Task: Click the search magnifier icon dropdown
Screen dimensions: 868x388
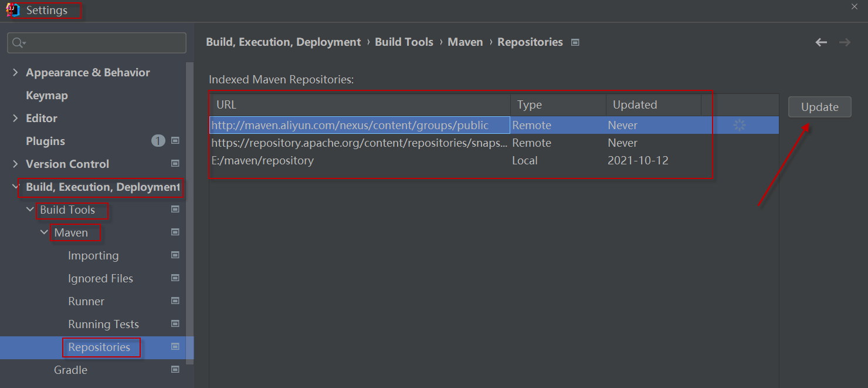Action: tap(19, 43)
